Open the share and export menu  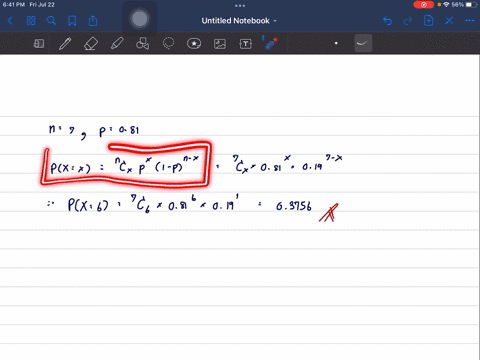tap(93, 21)
